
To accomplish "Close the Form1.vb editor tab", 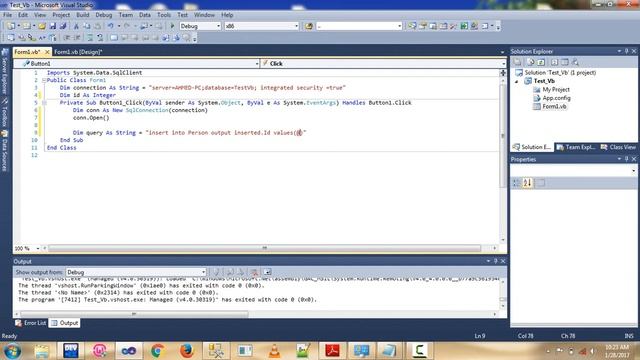I will (47, 52).
